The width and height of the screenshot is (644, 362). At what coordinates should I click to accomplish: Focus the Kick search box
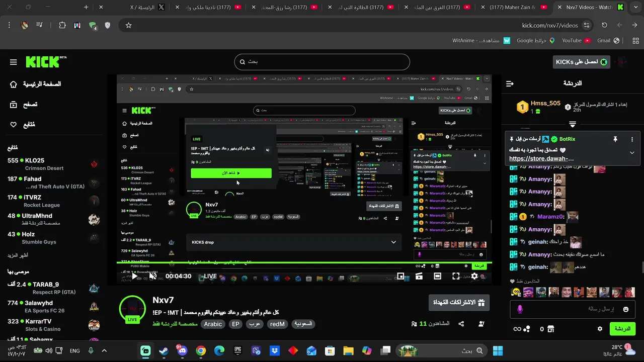tap(322, 62)
